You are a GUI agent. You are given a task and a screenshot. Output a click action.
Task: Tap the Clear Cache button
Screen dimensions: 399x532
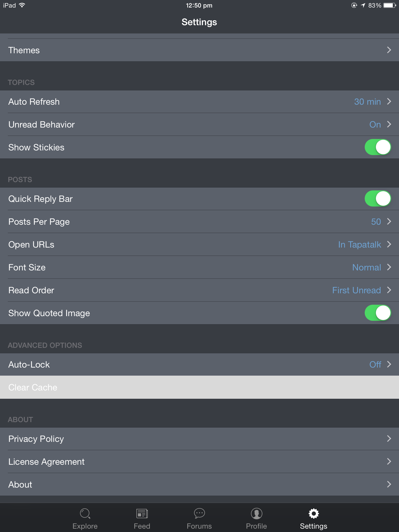[x=199, y=387]
